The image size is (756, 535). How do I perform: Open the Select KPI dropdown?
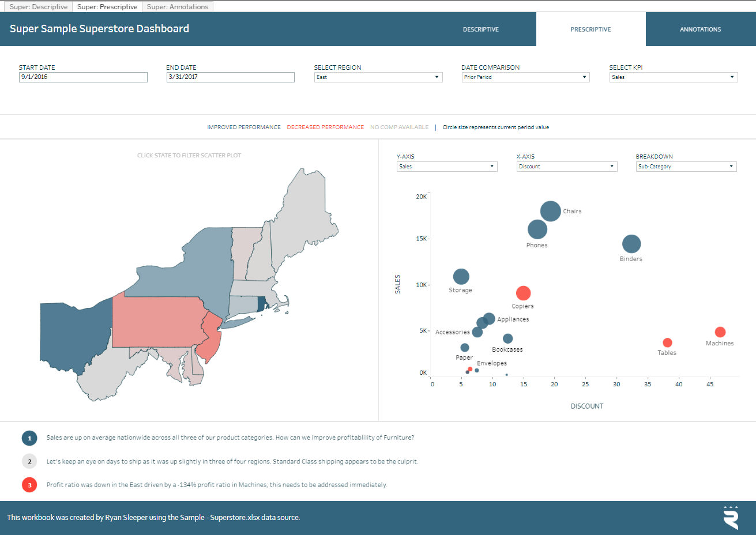click(673, 77)
